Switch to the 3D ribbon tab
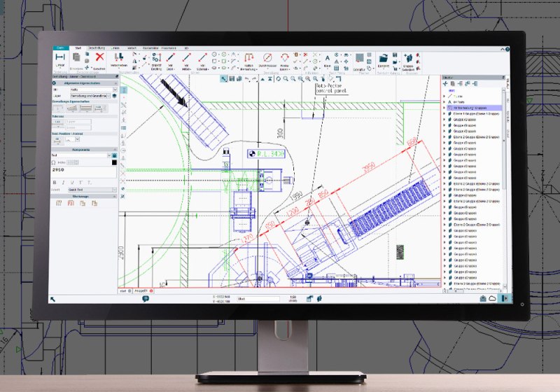The width and height of the screenshot is (560, 392). 185,48
